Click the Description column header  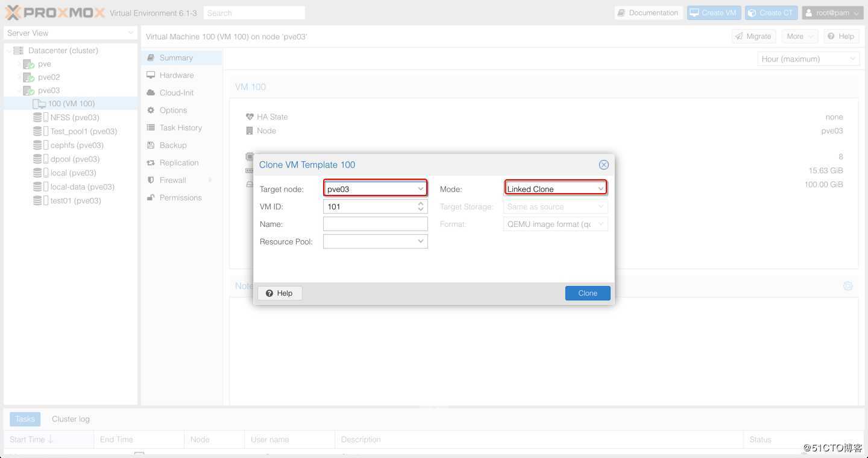pos(539,439)
